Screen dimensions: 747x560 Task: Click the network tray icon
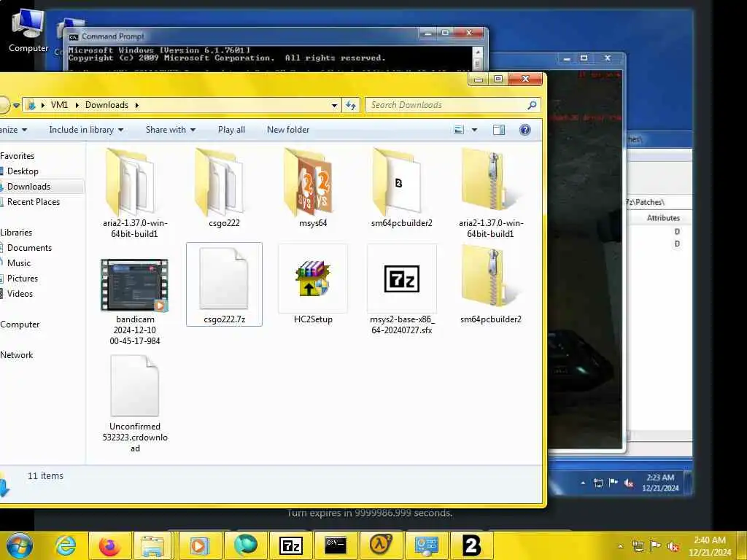click(638, 546)
